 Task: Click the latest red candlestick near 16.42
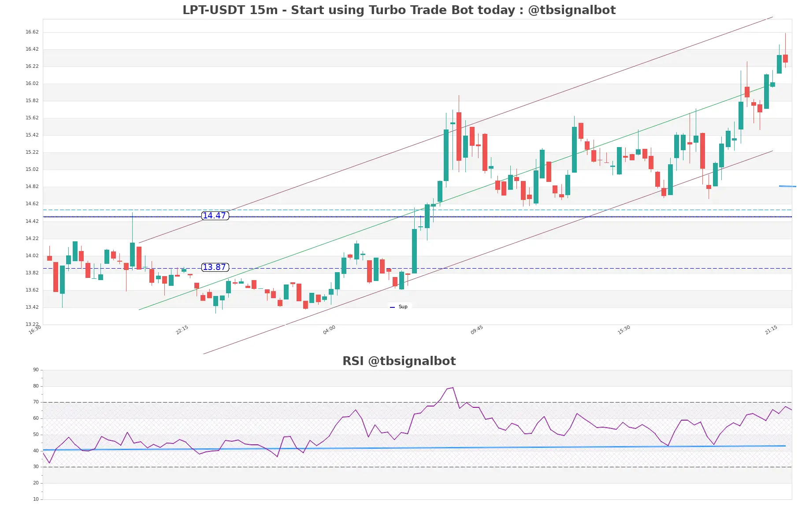785,59
